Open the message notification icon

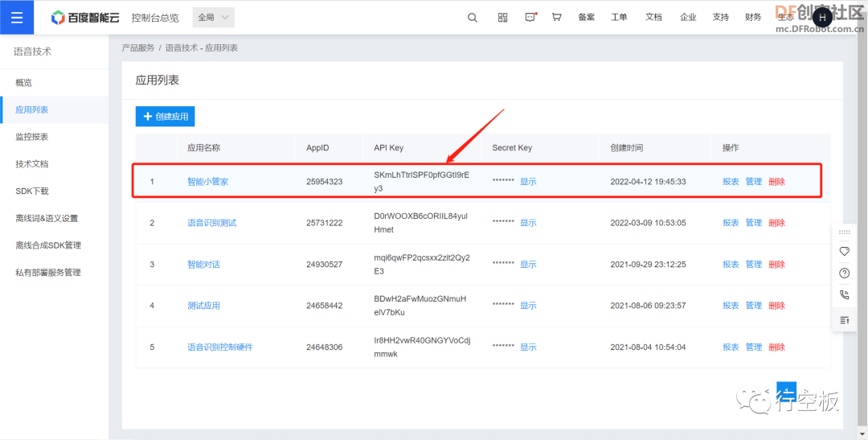[530, 17]
